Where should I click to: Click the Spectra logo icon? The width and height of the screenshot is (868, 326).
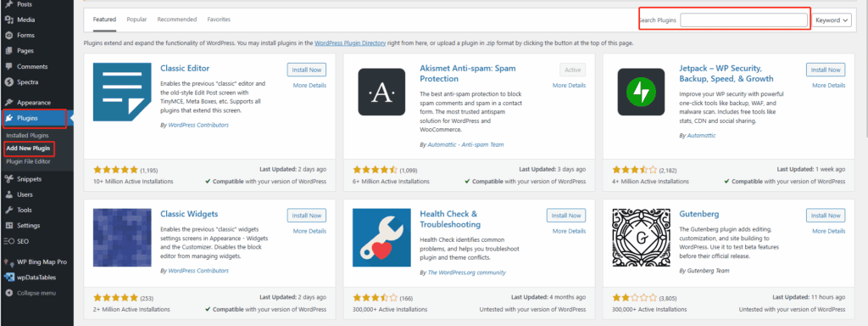point(8,82)
